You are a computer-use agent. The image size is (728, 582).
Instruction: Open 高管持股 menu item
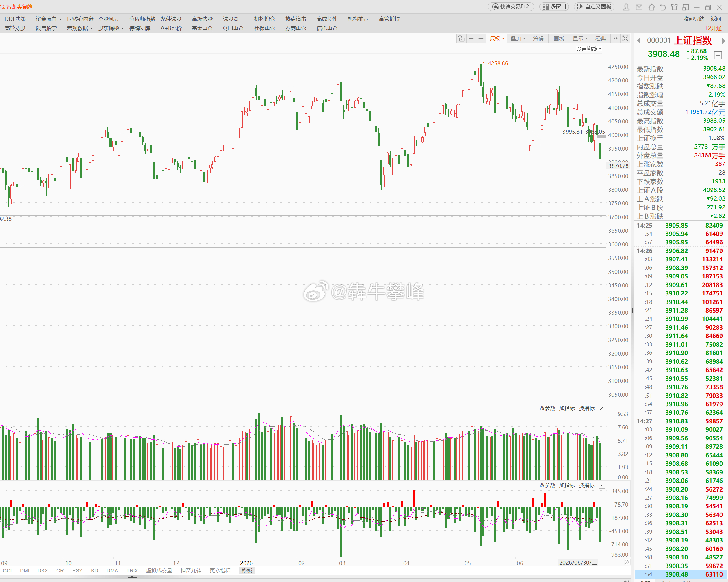(15, 28)
